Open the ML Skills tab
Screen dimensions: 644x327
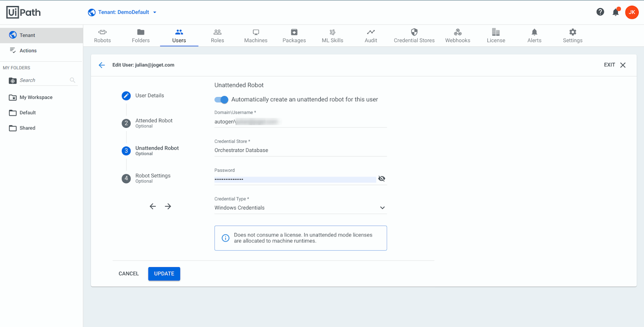(332, 36)
